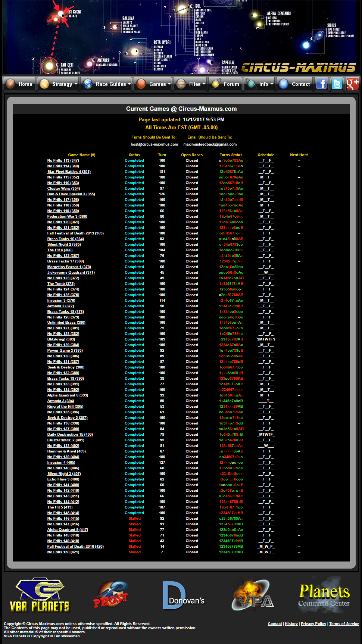Open game No Frills 113 (347)
The height and width of the screenshot is (644, 362).
[63, 161]
